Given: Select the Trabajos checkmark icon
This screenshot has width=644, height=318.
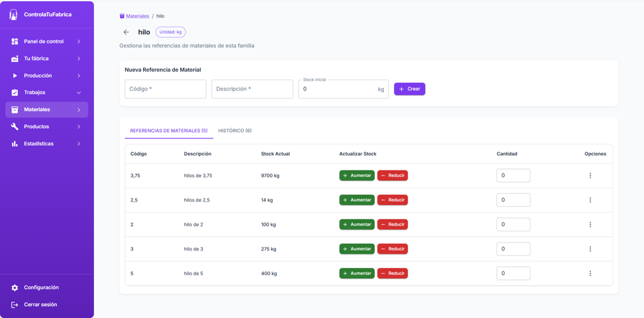Looking at the screenshot, I should coord(16,92).
